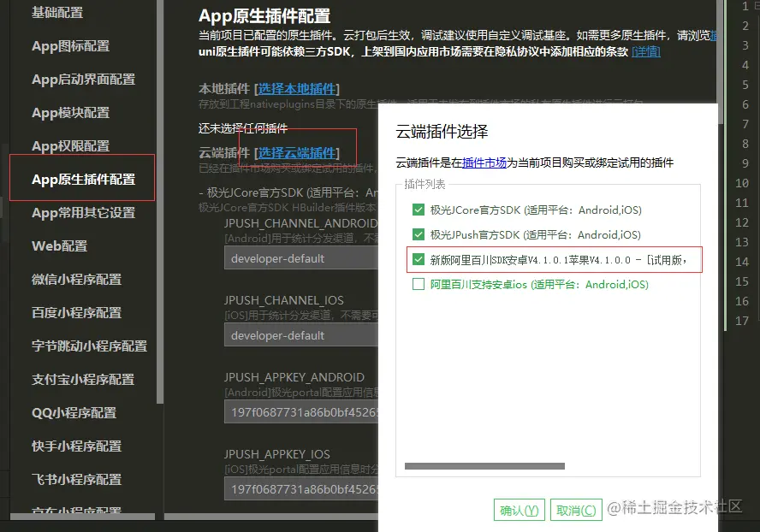The image size is (760, 532).
Task: Uncheck 极光JPush官方SDK plugin checkbox
Action: 419,234
